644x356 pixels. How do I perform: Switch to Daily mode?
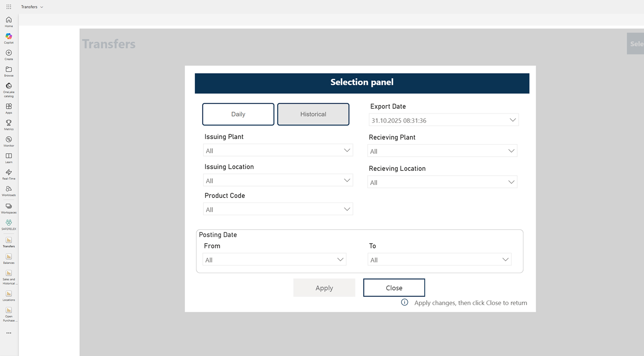pos(238,114)
